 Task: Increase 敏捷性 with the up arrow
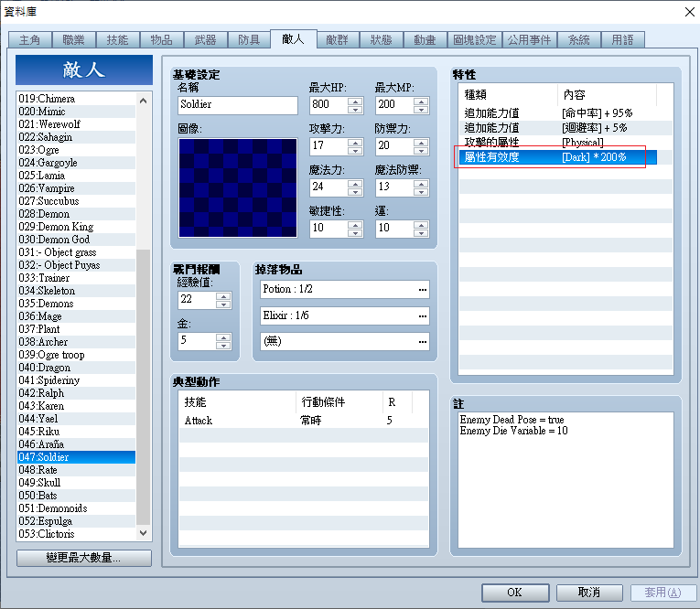[x=355, y=225]
